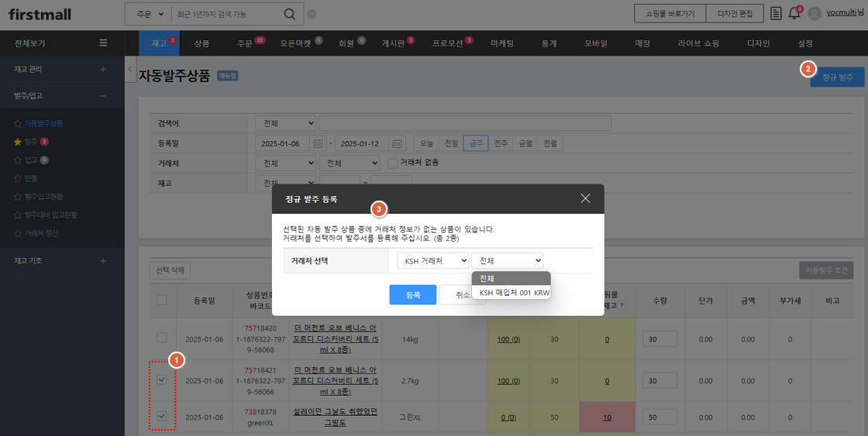Click the user avatar icon
868x436 pixels.
click(x=814, y=13)
